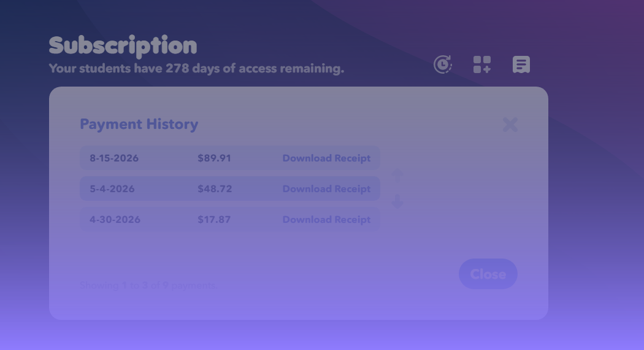Screen dimensions: 644x350
Task: Click the $17.87 payment amount
Action: click(214, 220)
